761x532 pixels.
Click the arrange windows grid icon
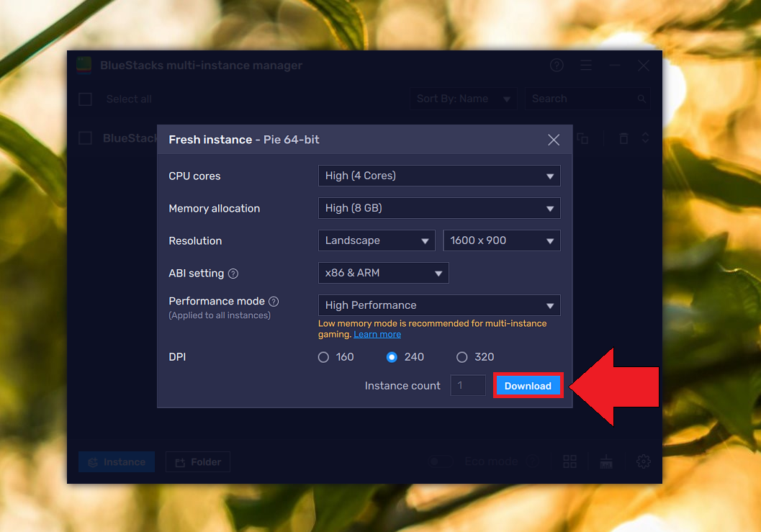coord(569,461)
